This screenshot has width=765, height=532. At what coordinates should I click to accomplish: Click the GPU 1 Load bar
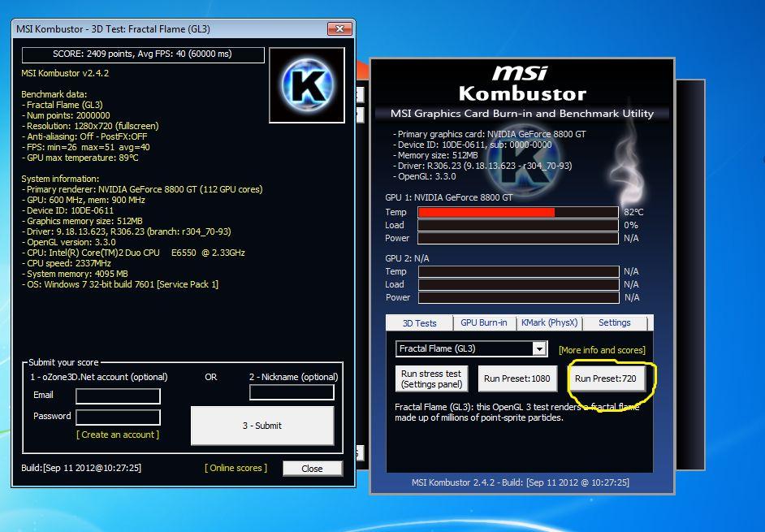pyautogui.click(x=518, y=225)
